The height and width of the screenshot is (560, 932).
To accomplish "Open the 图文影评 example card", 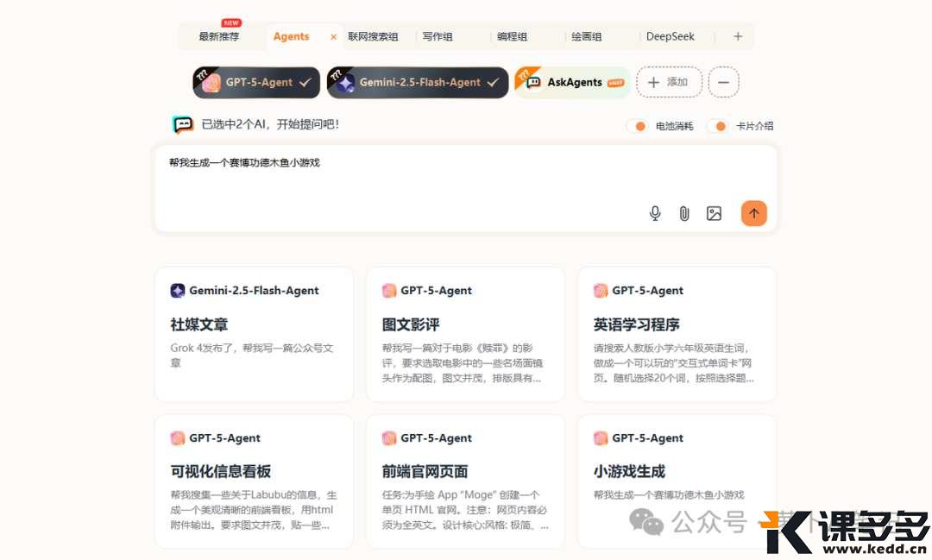I will tap(465, 334).
